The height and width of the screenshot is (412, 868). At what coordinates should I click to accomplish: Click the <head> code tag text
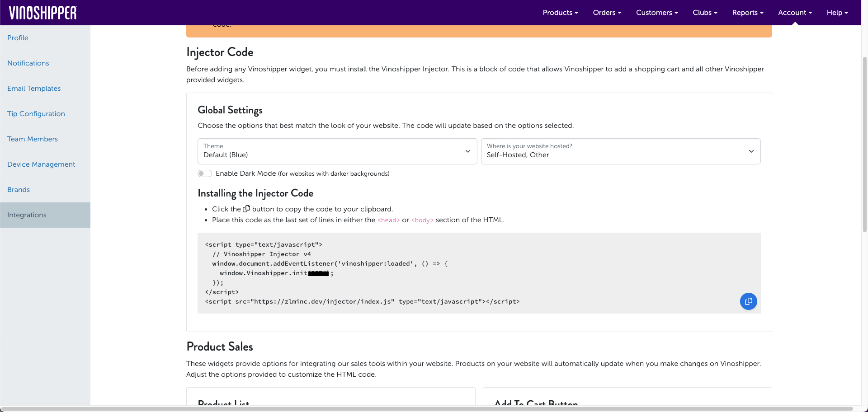tap(389, 220)
